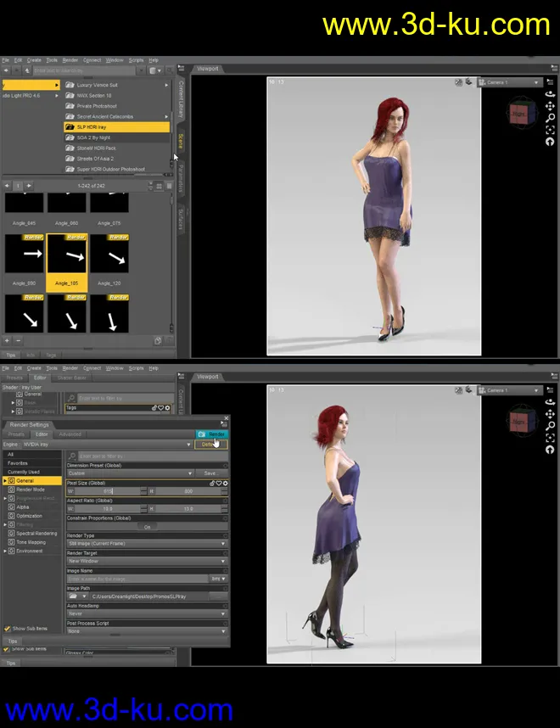The width and height of the screenshot is (560, 728).
Task: Switch to Advanced tab in Render Settings
Action: tap(70, 434)
